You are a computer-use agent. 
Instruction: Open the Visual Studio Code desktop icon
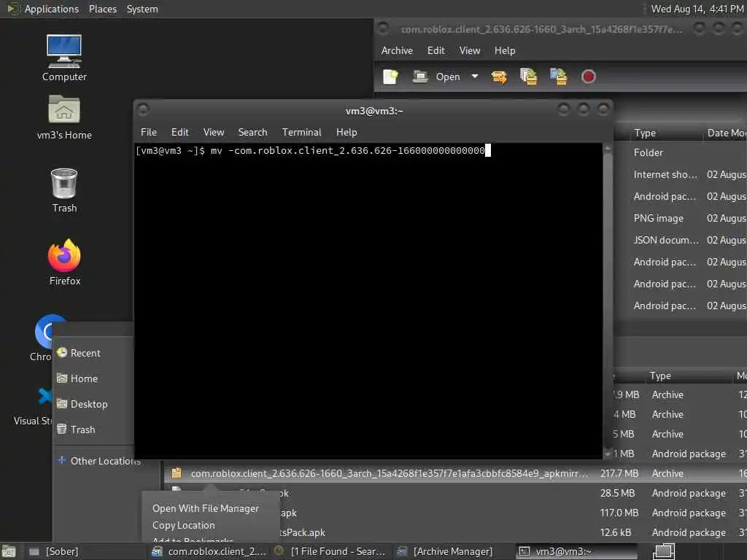[x=34, y=405]
